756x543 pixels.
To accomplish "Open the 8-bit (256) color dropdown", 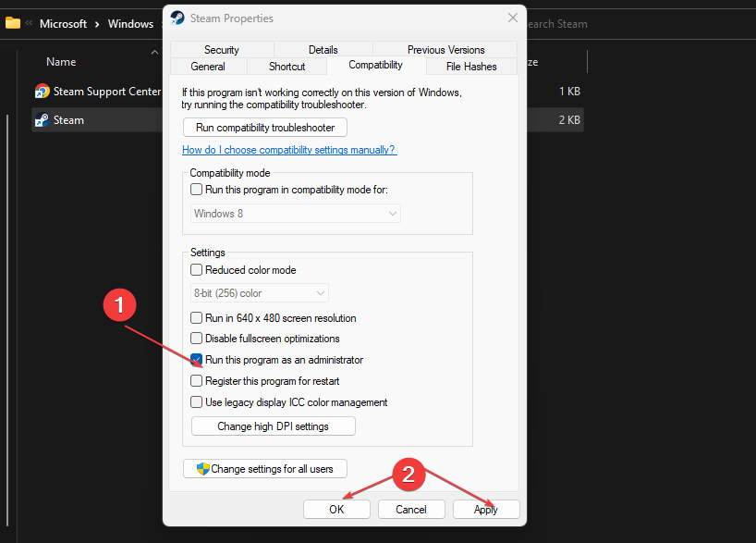I will (x=260, y=293).
